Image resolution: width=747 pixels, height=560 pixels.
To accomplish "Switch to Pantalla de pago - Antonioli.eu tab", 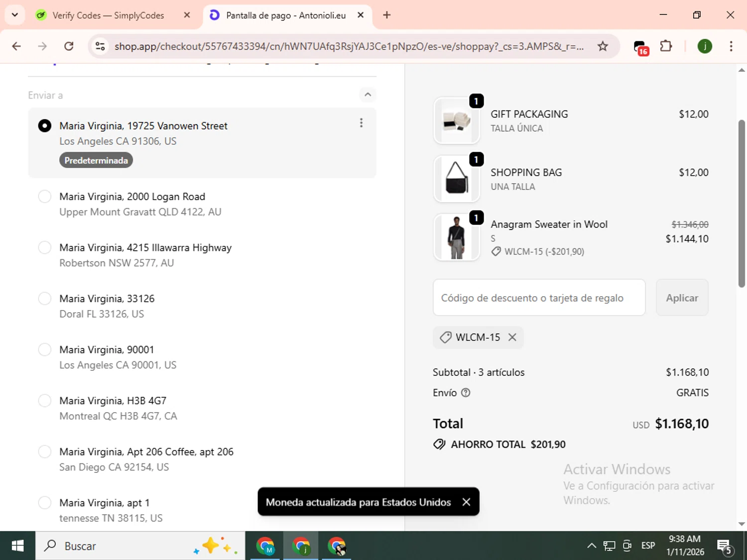I will (287, 15).
